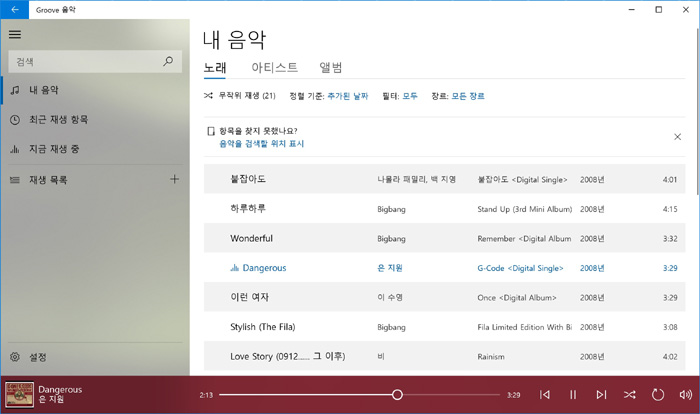Maximize the Groove 음악 window

[658, 9]
